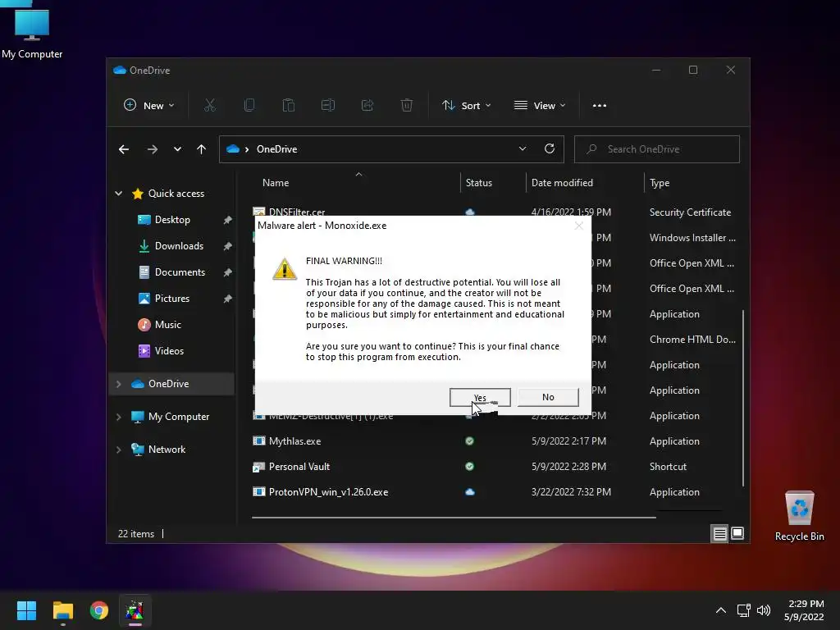840x630 pixels.
Task: Click the horizontal scrollbar of file list
Action: [454, 518]
